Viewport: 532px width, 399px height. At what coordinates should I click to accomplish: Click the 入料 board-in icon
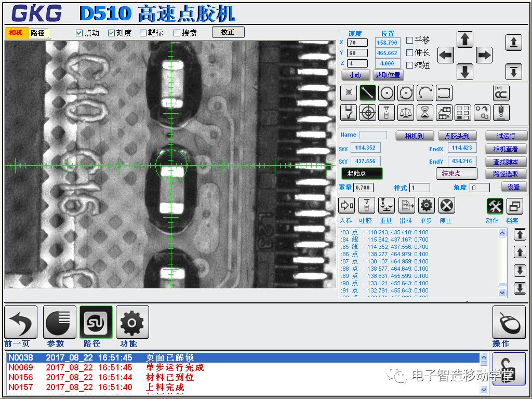click(347, 205)
